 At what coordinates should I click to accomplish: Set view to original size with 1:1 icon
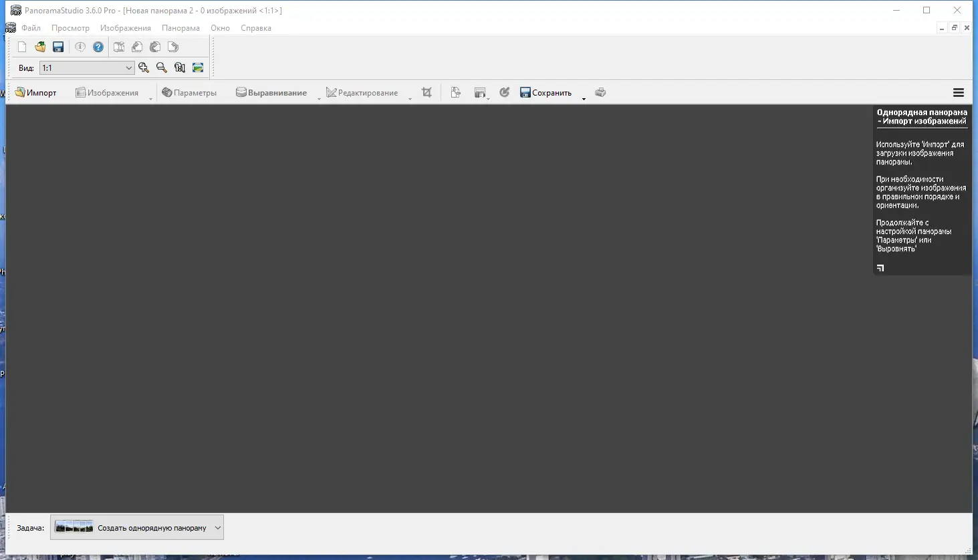coord(179,67)
